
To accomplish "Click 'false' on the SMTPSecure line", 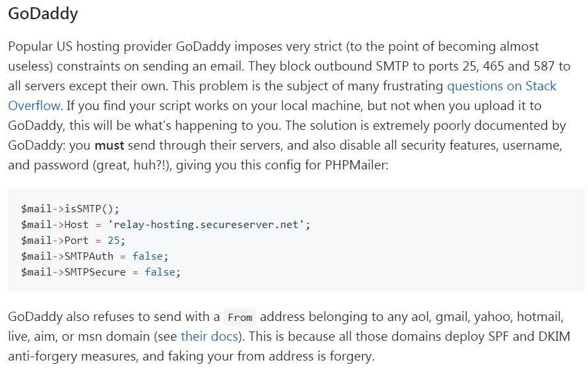I will click(x=160, y=272).
